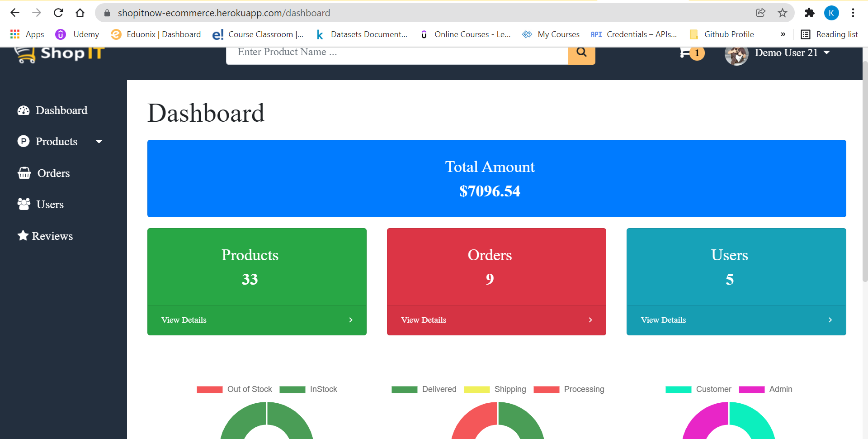
Task: Click the search magnifier button
Action: point(581,52)
